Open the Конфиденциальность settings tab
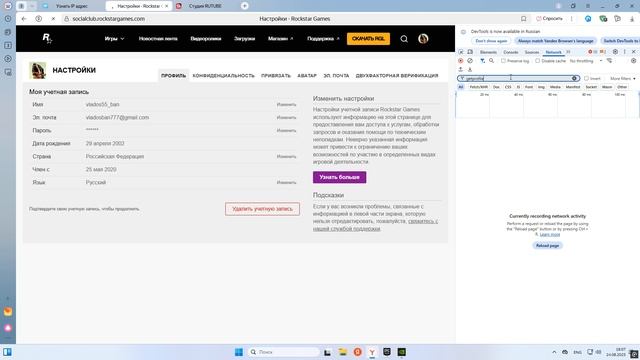This screenshot has width=640, height=360. [x=223, y=76]
